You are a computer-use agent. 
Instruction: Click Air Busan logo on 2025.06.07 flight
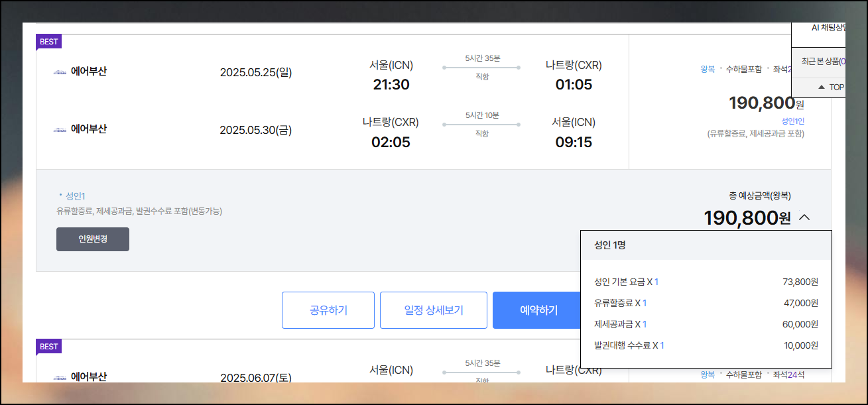[x=61, y=376]
